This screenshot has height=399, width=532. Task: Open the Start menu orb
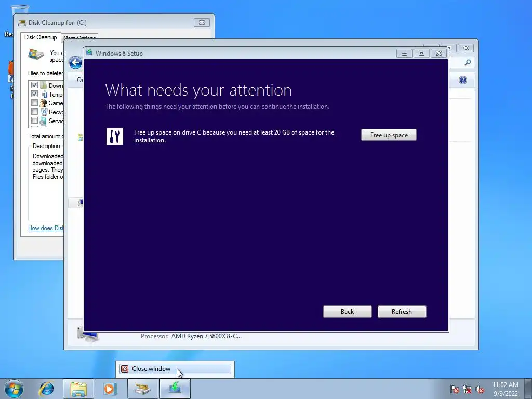[14, 389]
